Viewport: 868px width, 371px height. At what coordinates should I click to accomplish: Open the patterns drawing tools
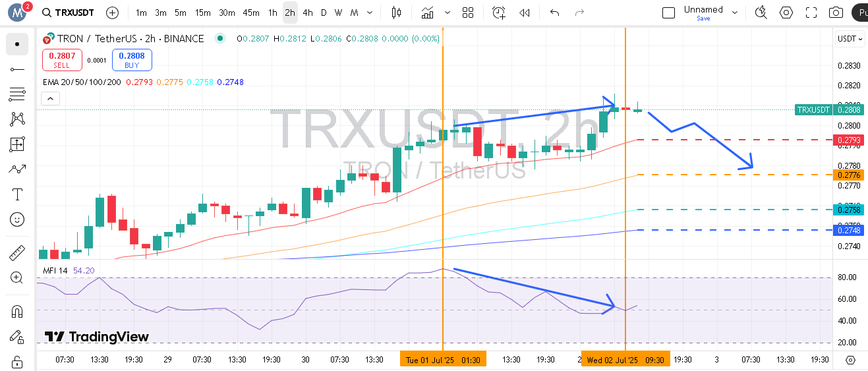17,119
